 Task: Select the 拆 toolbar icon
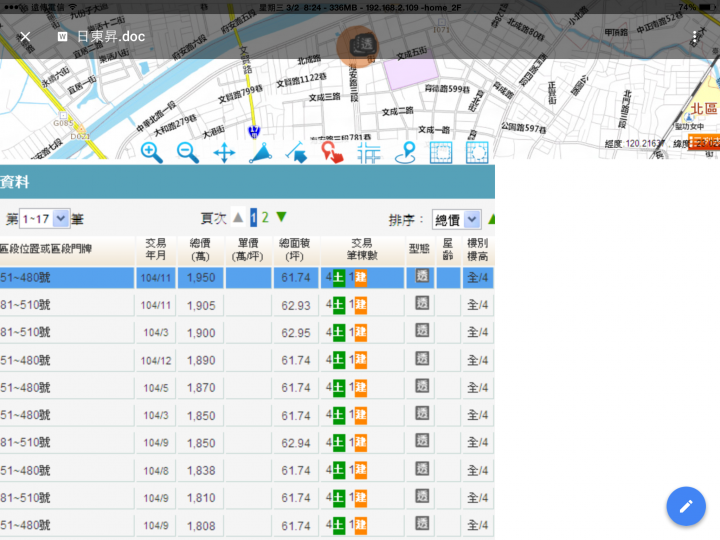(369, 152)
